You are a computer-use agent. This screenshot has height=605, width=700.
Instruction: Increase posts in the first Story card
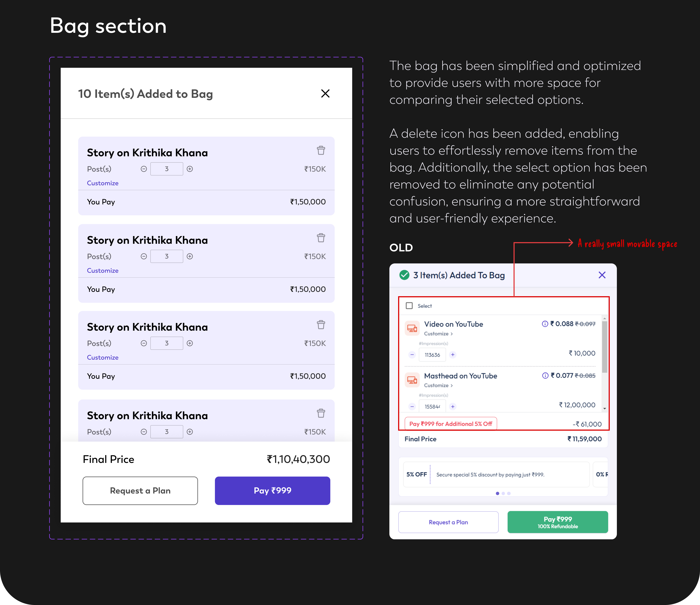pyautogui.click(x=190, y=169)
